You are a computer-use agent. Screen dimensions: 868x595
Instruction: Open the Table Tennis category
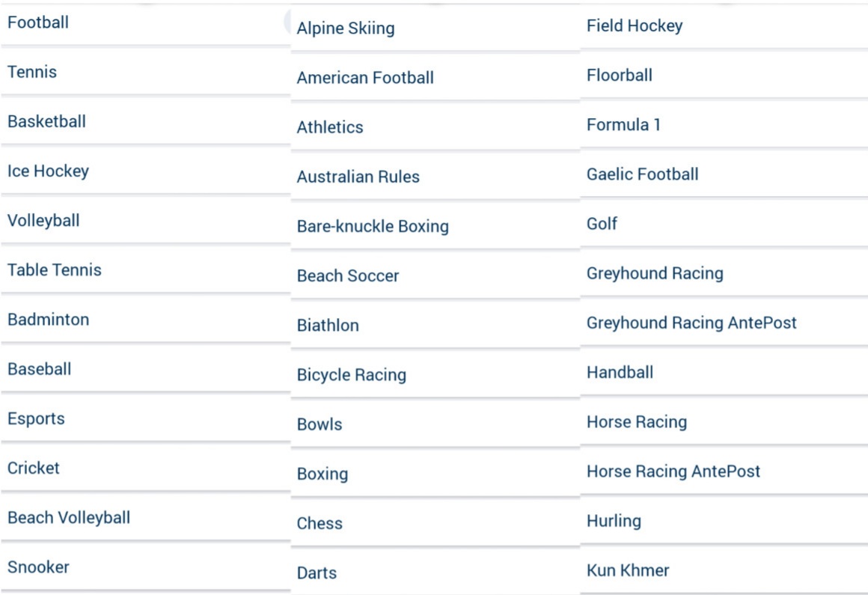[55, 269]
